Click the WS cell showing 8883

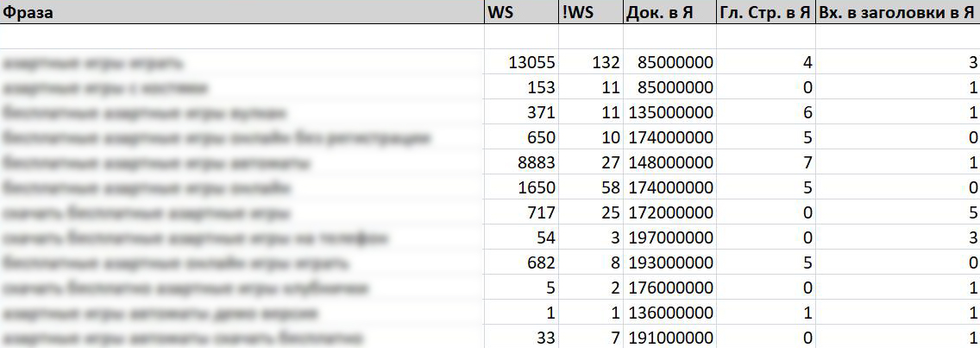coord(521,162)
